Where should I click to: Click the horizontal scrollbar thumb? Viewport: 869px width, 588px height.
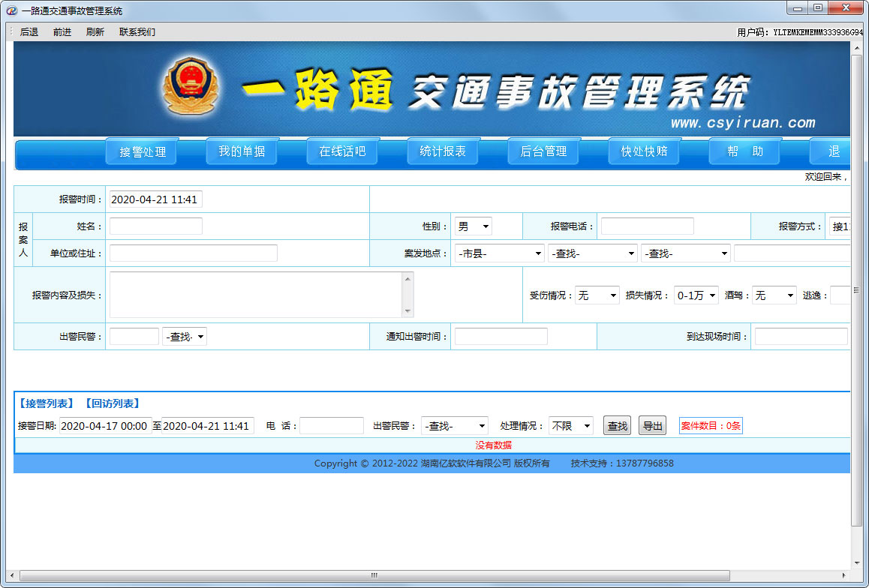(374, 575)
